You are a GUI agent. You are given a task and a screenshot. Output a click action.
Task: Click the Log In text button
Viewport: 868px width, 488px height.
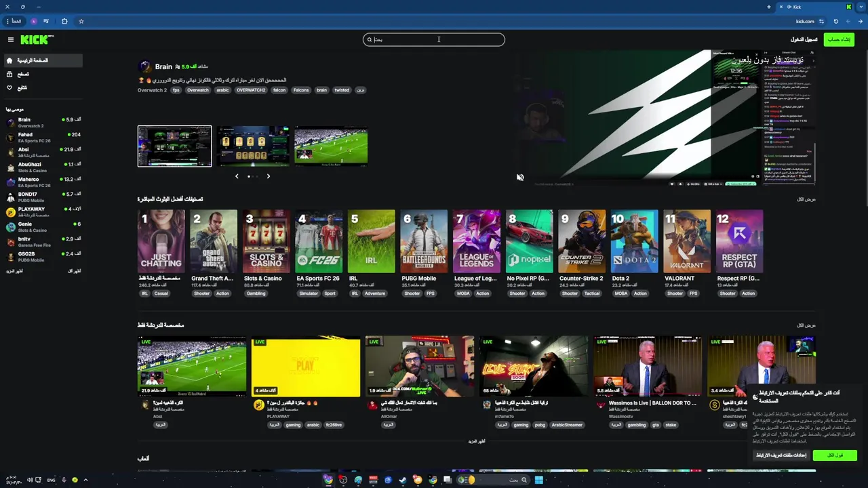(804, 39)
